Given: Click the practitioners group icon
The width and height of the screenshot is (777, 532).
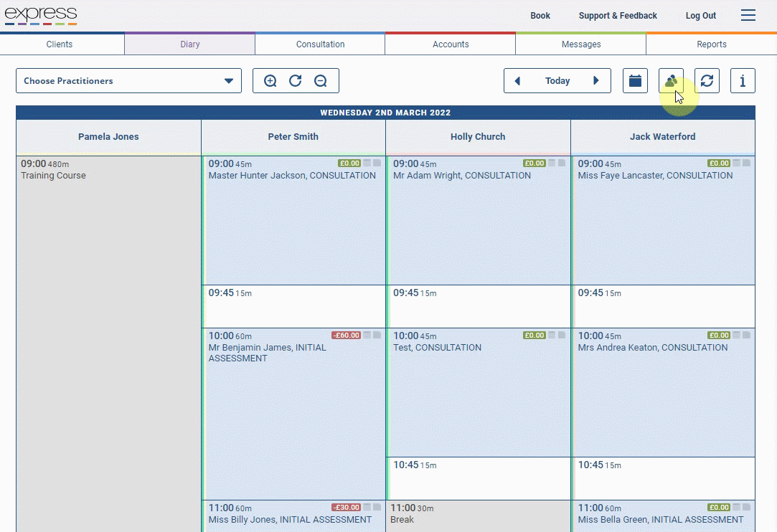Looking at the screenshot, I should 671,81.
